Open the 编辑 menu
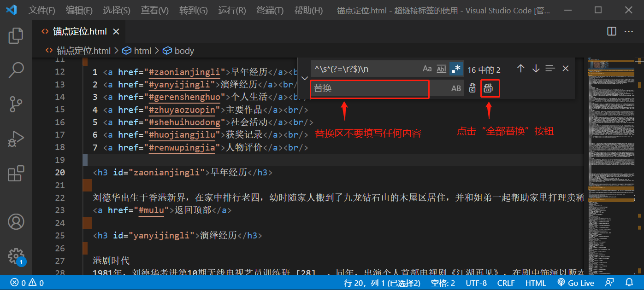The image size is (644, 290). [x=78, y=10]
